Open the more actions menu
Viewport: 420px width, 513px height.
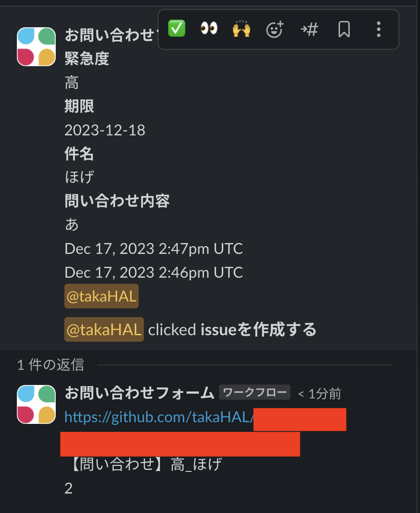pos(379,29)
